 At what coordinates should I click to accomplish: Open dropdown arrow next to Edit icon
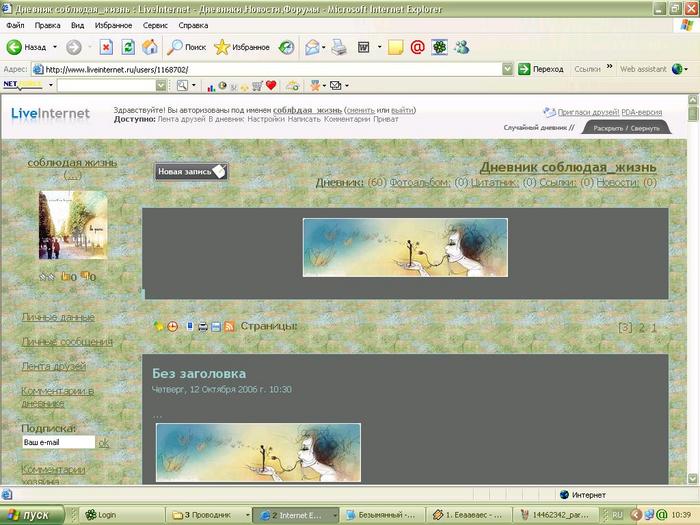pos(379,47)
